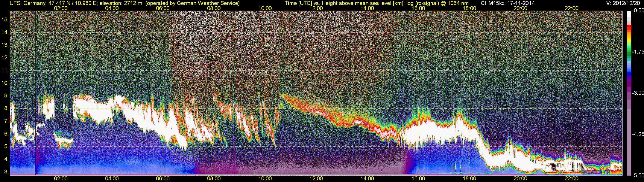Click the "14:00" label on the upper time axis
Image resolution: width=644 pixels, height=182 pixels.
click(x=367, y=8)
